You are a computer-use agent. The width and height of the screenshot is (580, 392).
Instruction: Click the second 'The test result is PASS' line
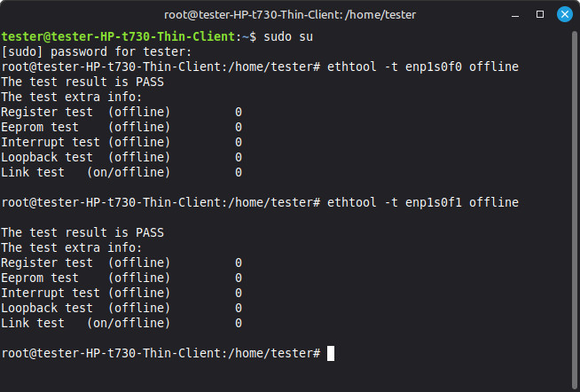(x=82, y=232)
